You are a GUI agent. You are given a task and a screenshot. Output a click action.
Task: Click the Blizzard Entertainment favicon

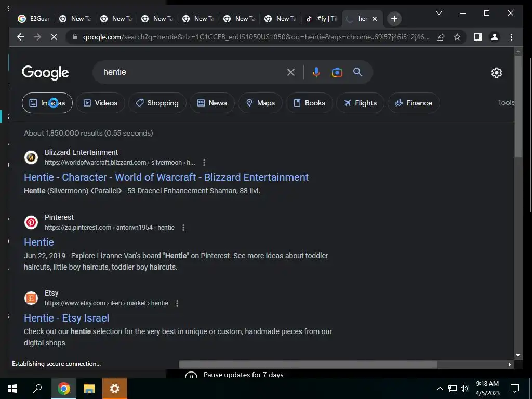(31, 157)
